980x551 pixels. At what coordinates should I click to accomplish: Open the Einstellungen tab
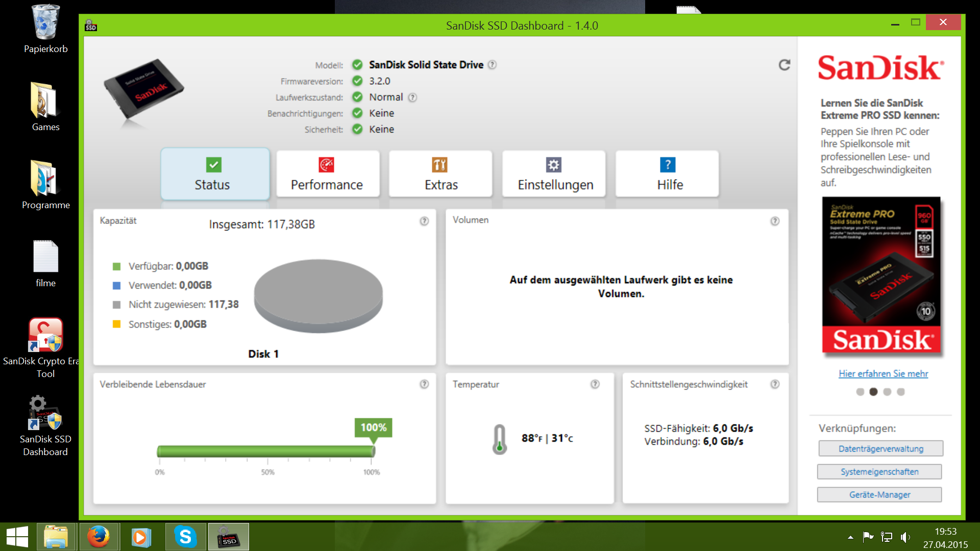click(x=554, y=174)
